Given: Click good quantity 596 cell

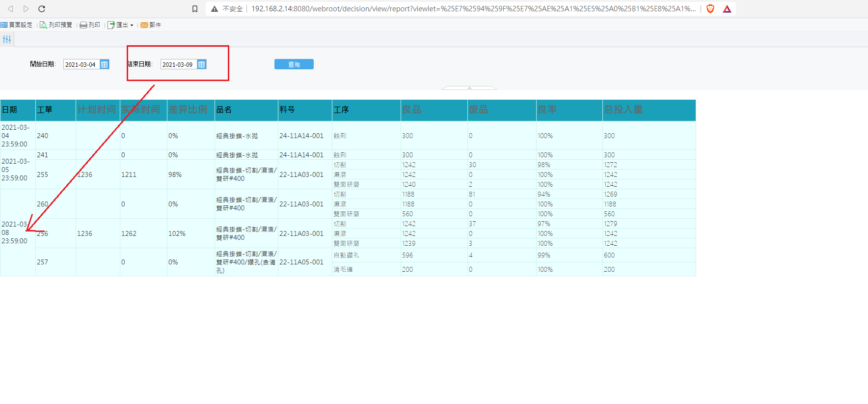Looking at the screenshot, I should tap(434, 255).
